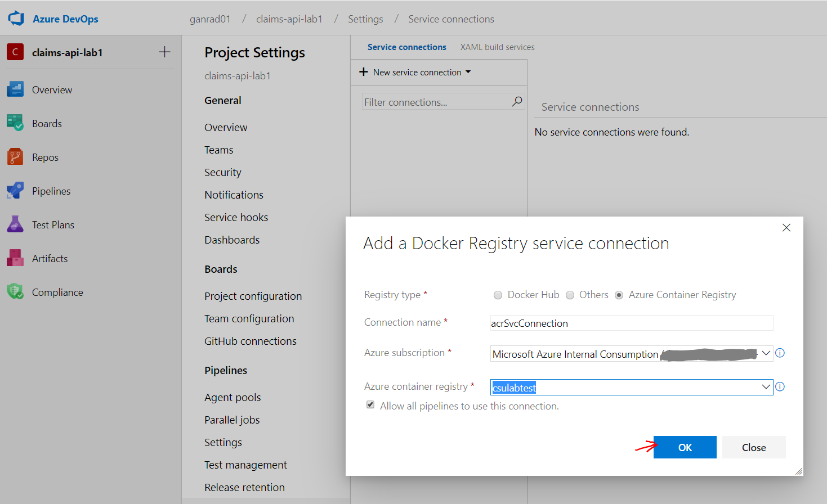Toggle Allow all pipelines checkbox
Viewport: 827px width, 504px height.
pyautogui.click(x=370, y=404)
